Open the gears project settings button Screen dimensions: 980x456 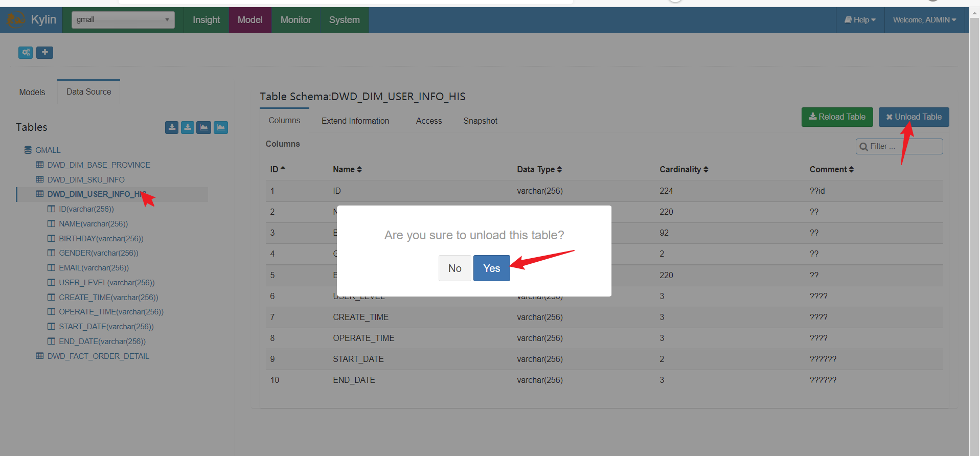(x=26, y=52)
